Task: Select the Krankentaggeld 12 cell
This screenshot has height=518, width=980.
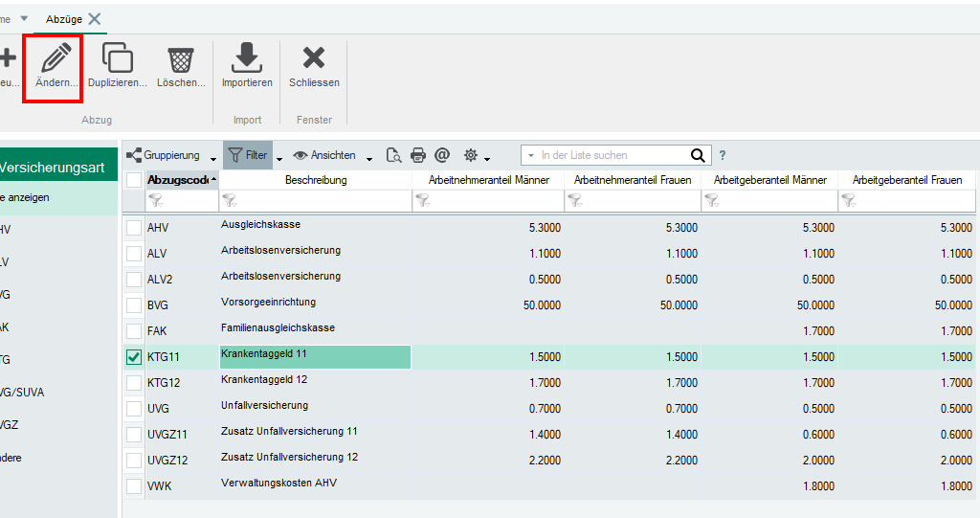Action: [x=316, y=382]
